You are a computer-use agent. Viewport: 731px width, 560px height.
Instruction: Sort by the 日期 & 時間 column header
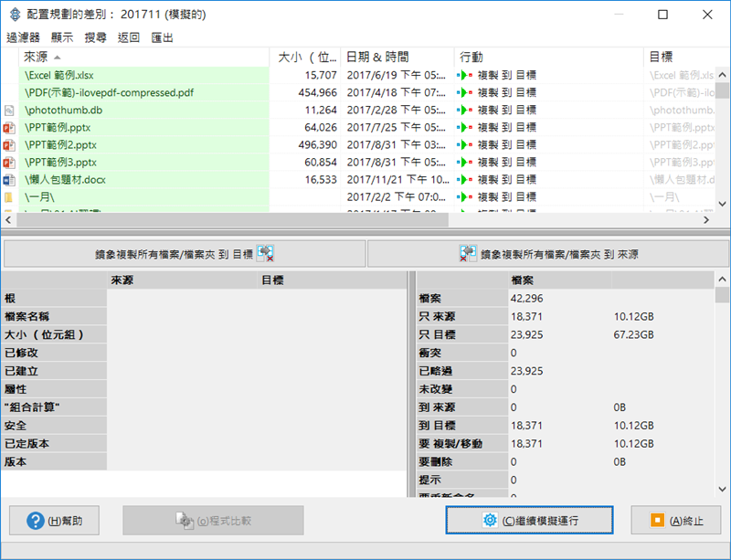(x=397, y=58)
